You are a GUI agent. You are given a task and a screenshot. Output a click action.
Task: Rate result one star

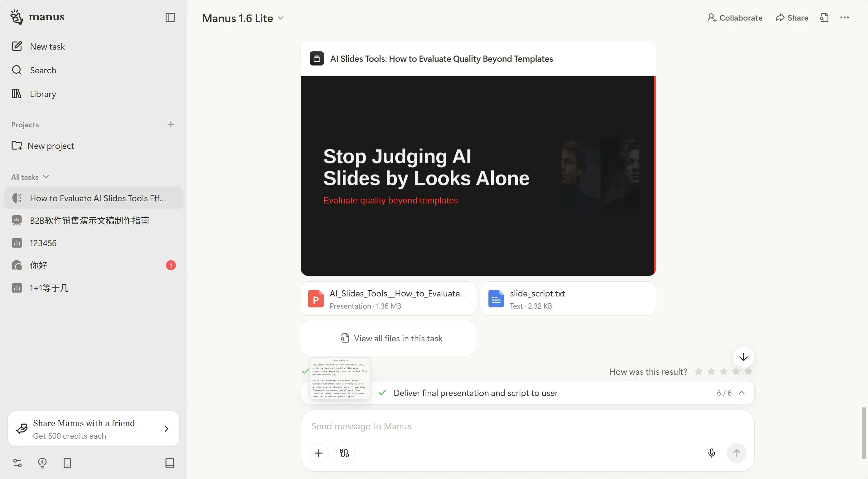pos(699,371)
